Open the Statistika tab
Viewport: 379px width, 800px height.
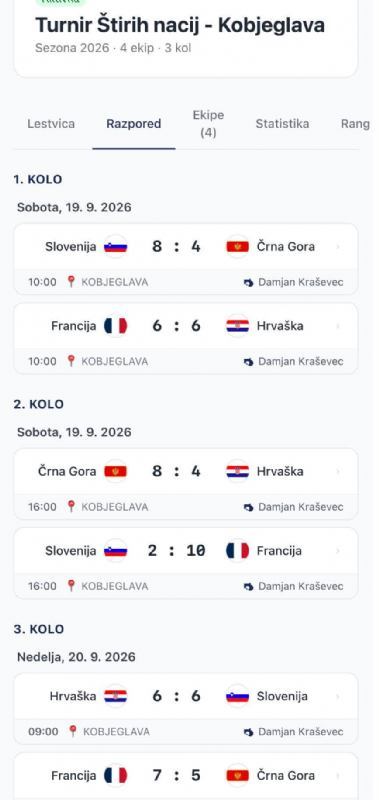tap(282, 123)
